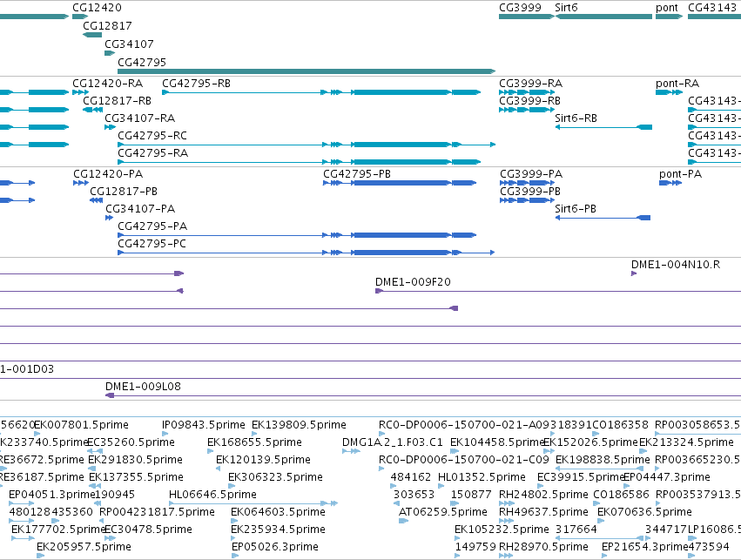741x560 pixels.
Task: Click protein label CG34107-PA
Action: point(140,209)
